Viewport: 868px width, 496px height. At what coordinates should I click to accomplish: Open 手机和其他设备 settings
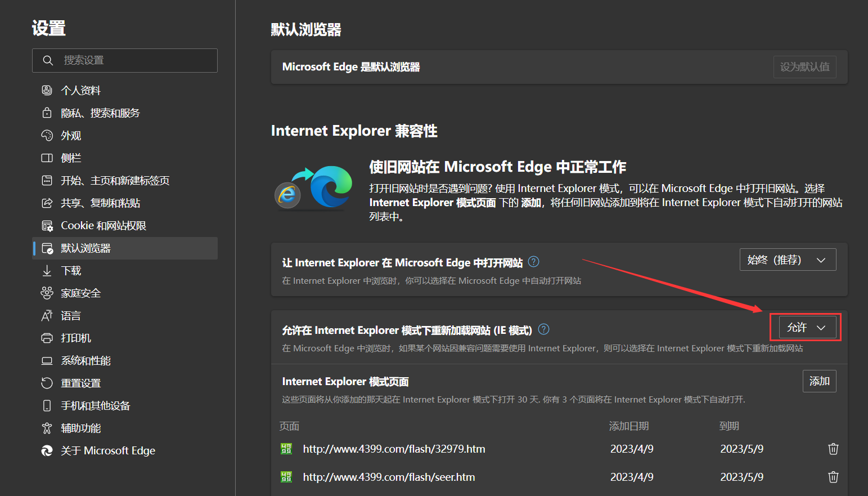[125, 405]
